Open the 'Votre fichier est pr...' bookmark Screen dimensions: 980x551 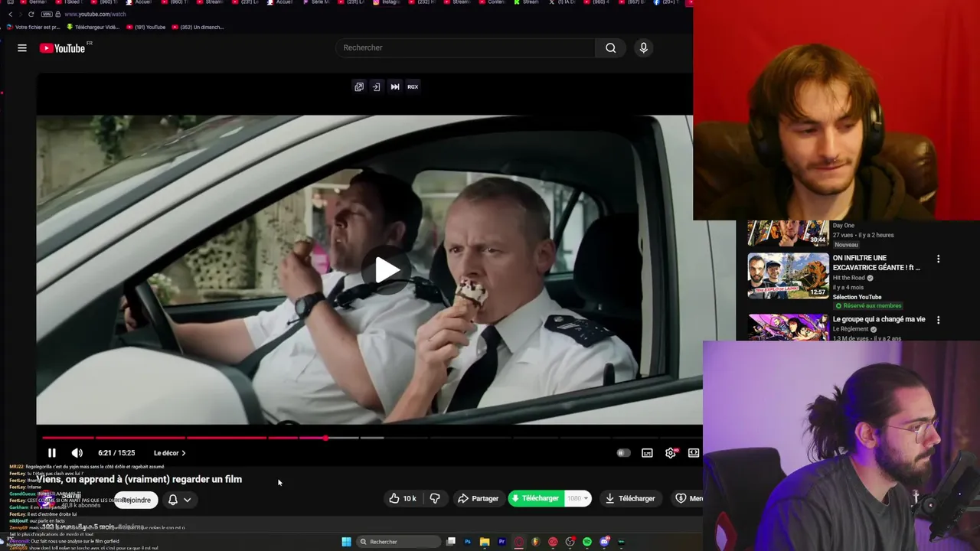[x=34, y=27]
